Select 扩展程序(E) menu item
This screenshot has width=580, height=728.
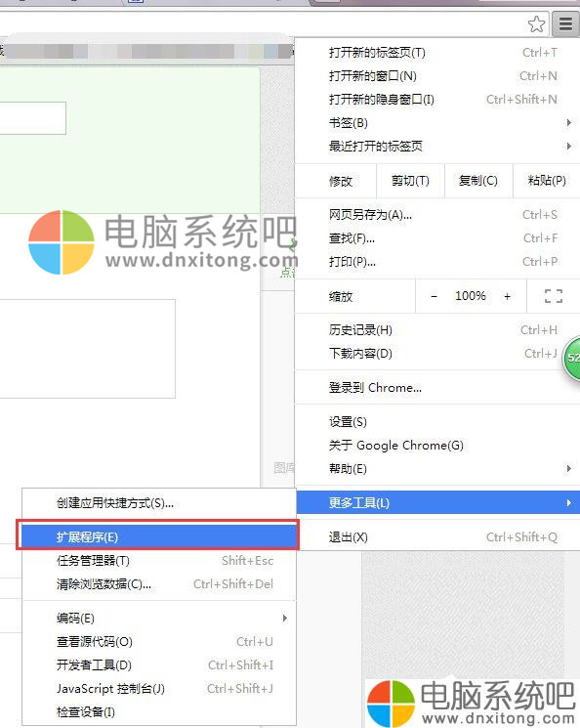tap(159, 536)
